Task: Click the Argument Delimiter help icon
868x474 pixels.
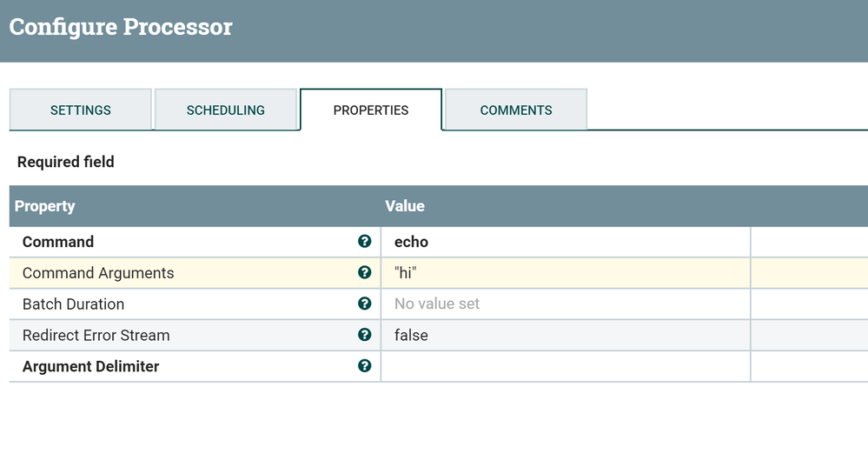Action: [365, 366]
